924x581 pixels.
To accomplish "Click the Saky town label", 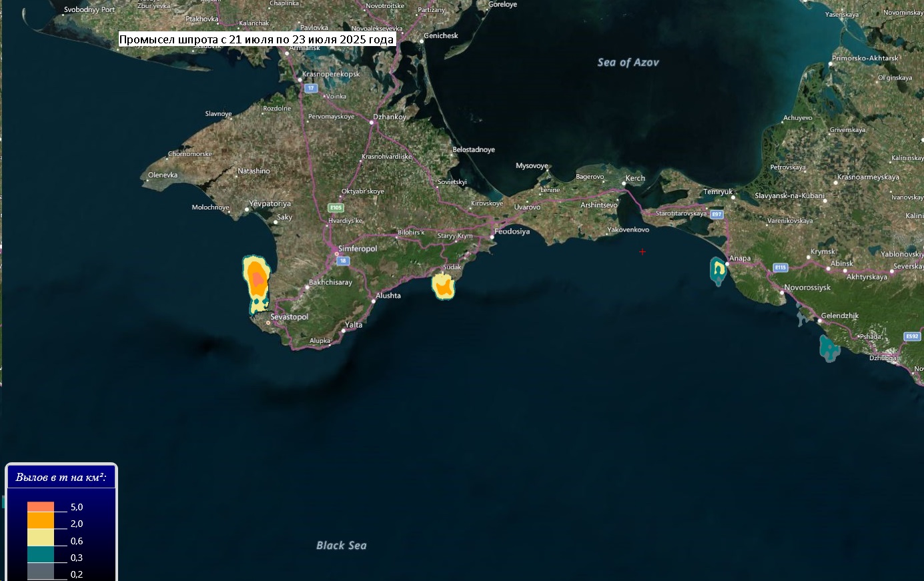I will tap(284, 217).
